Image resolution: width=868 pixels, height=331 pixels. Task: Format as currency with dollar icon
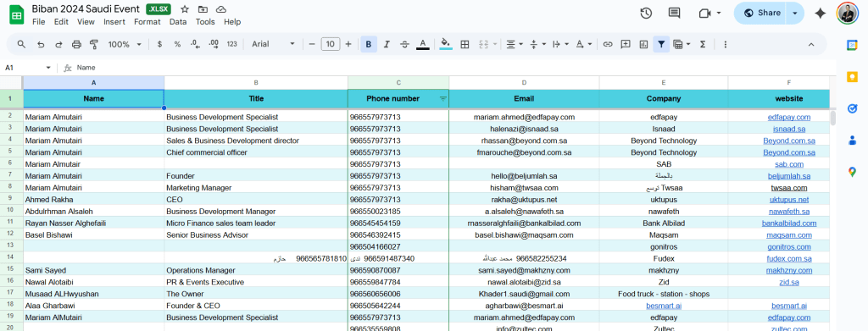[159, 44]
